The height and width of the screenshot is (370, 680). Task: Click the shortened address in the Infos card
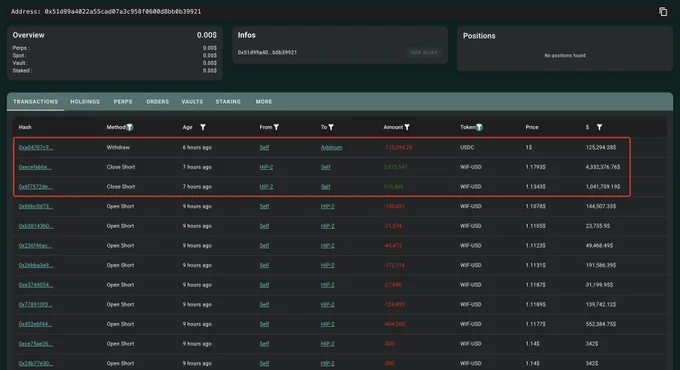[267, 52]
